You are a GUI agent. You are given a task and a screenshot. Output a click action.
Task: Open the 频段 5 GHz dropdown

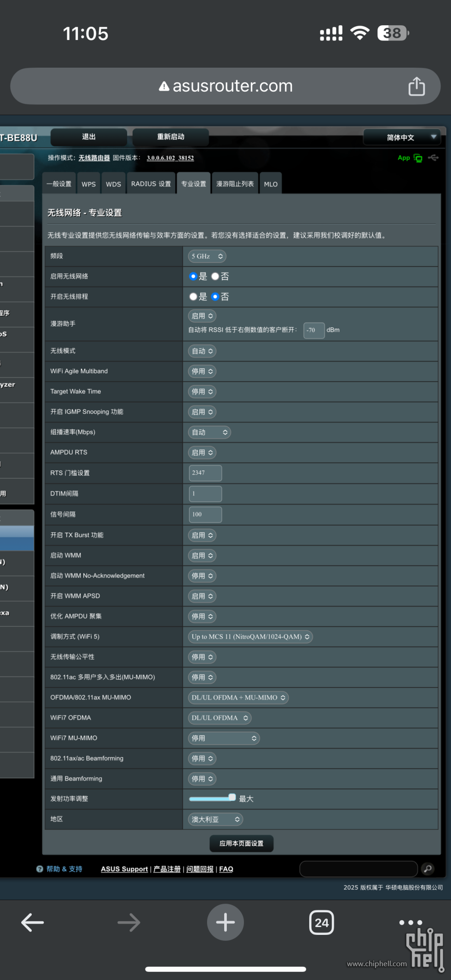pos(207,256)
